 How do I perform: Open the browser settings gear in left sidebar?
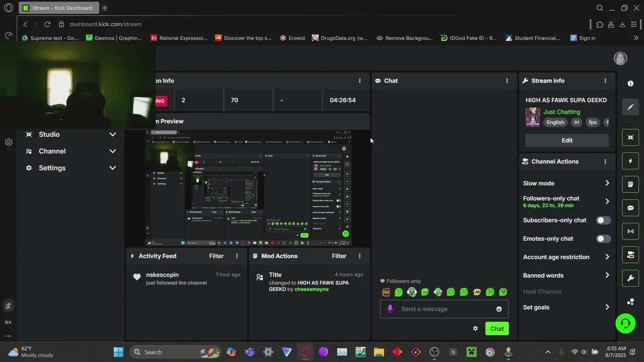(9, 142)
